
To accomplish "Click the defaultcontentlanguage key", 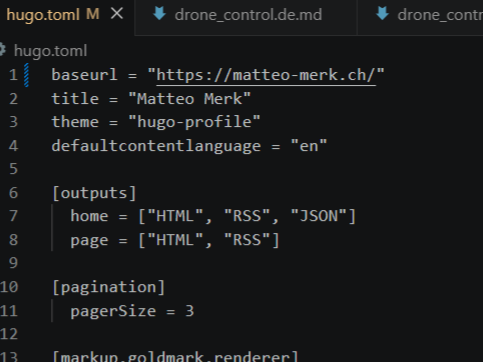I will (156, 146).
